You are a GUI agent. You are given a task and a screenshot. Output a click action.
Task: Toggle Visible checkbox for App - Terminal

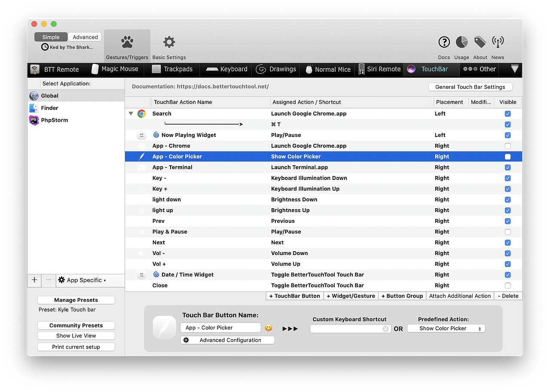pyautogui.click(x=508, y=167)
